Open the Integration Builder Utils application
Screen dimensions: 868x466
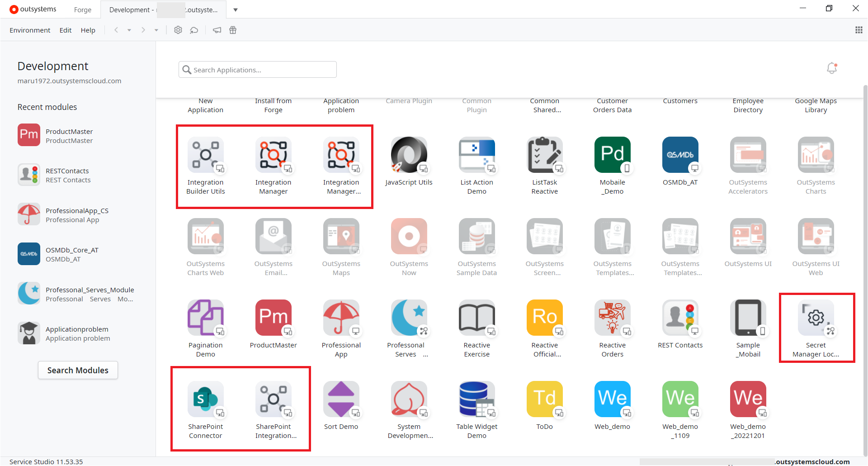coord(205,155)
